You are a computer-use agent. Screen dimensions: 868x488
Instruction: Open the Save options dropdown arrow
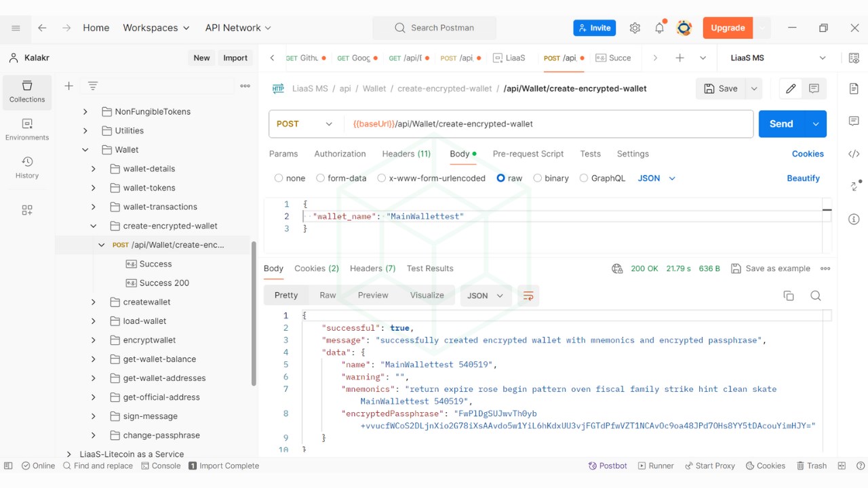(x=753, y=88)
